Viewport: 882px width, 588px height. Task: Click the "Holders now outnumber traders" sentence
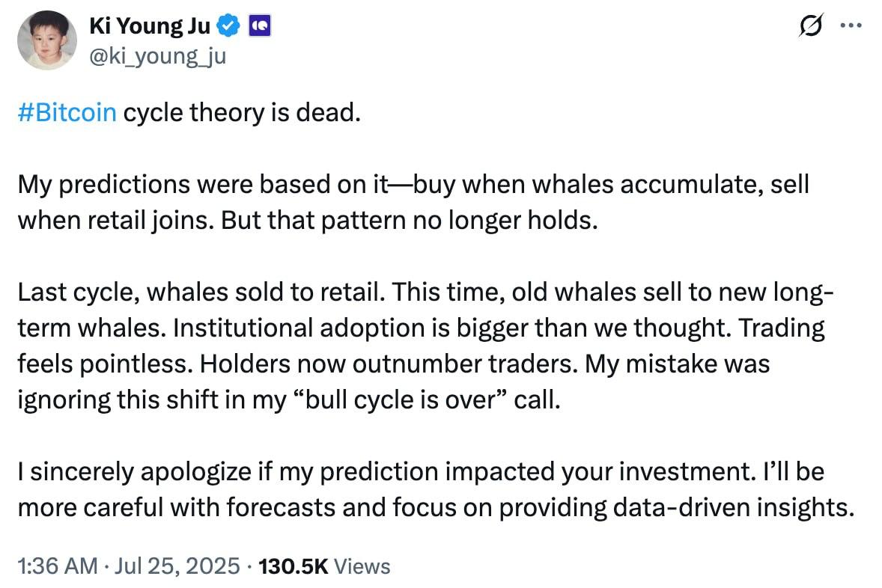[x=389, y=364]
